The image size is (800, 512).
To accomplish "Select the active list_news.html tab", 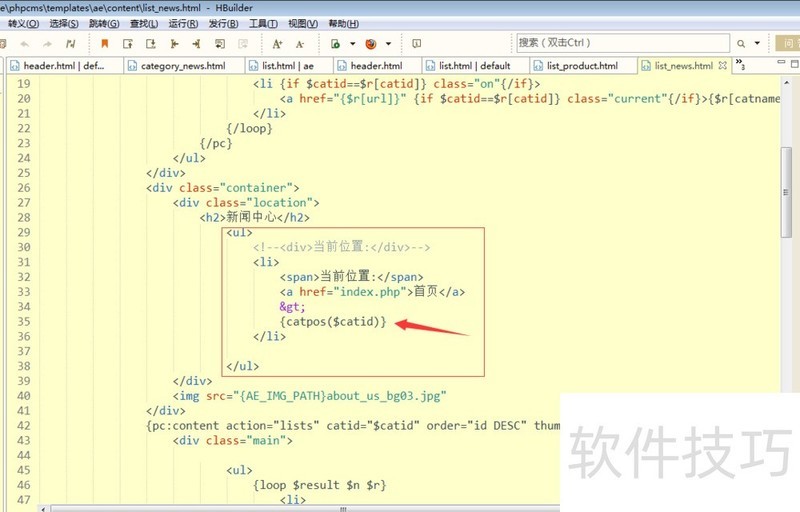I will click(684, 66).
